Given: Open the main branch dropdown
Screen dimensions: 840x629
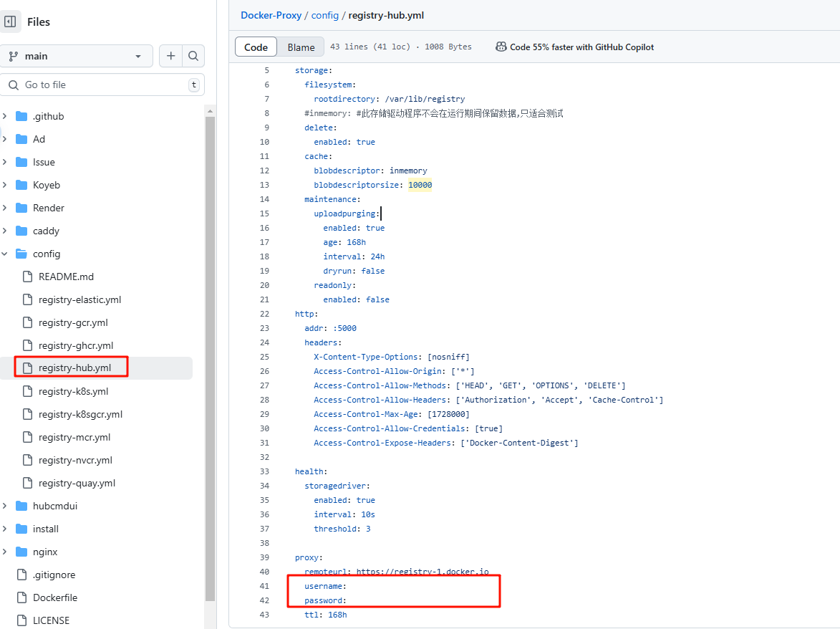Looking at the screenshot, I should (77, 56).
